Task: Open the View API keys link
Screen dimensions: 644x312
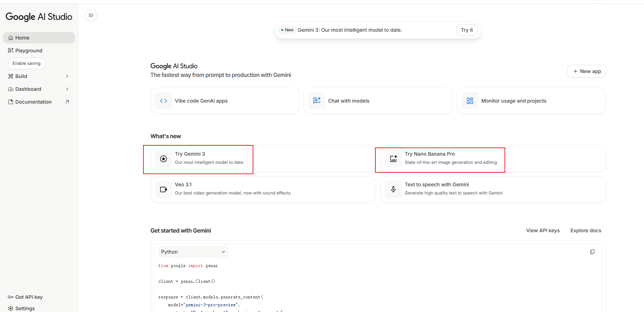Action: click(x=543, y=230)
